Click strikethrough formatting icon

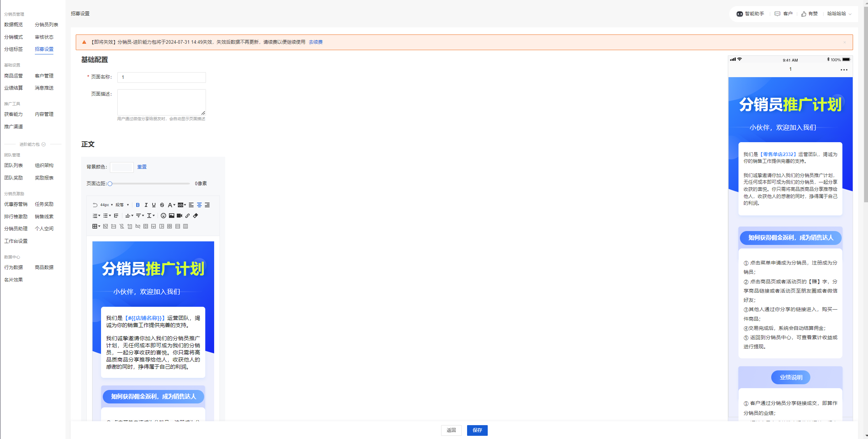point(162,205)
